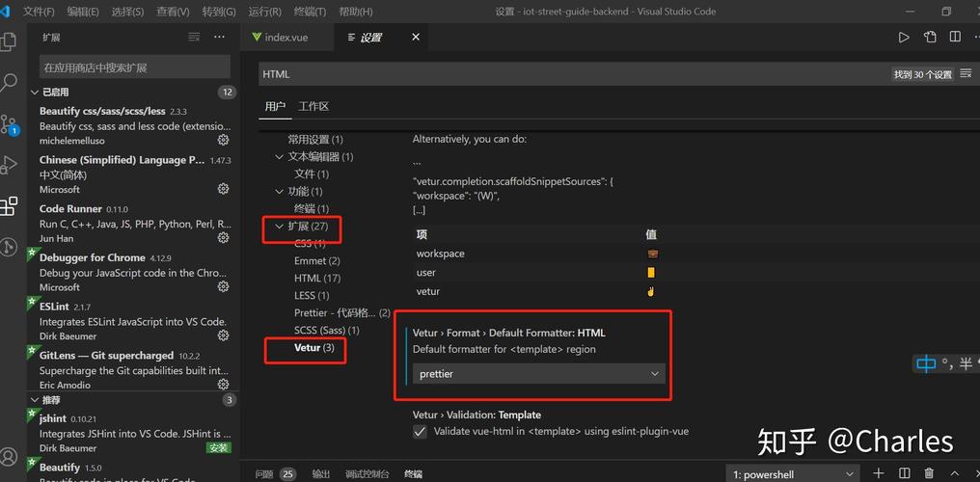The width and height of the screenshot is (980, 482).
Task: Open gear menu for ESLint extension
Action: pos(223,335)
